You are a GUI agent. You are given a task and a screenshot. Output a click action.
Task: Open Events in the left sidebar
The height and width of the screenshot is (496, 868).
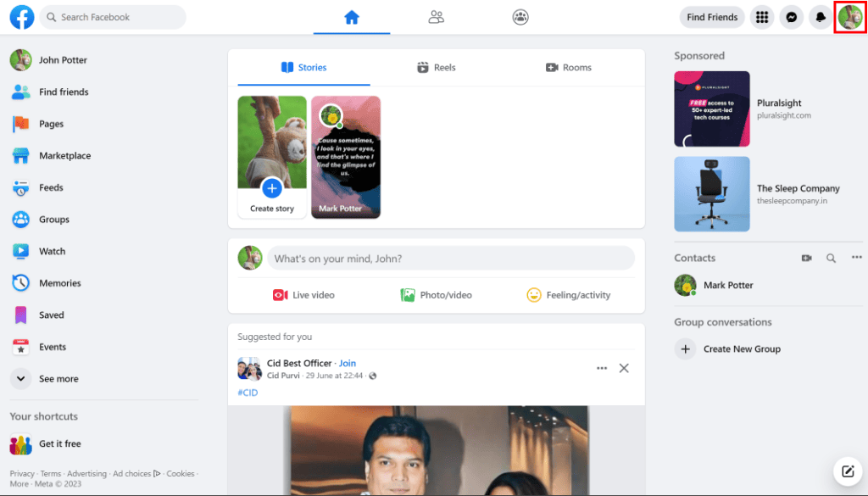[52, 347]
